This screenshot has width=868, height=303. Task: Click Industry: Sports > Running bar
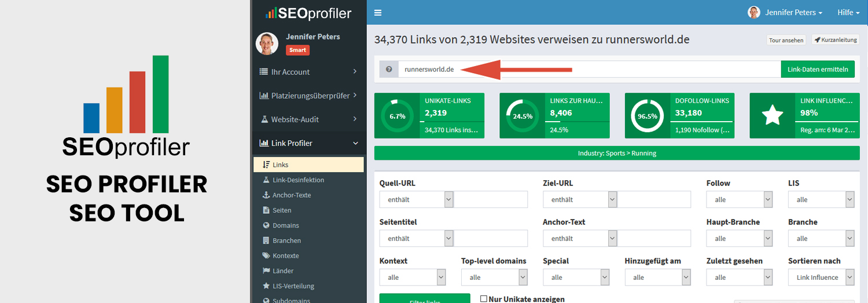click(617, 154)
